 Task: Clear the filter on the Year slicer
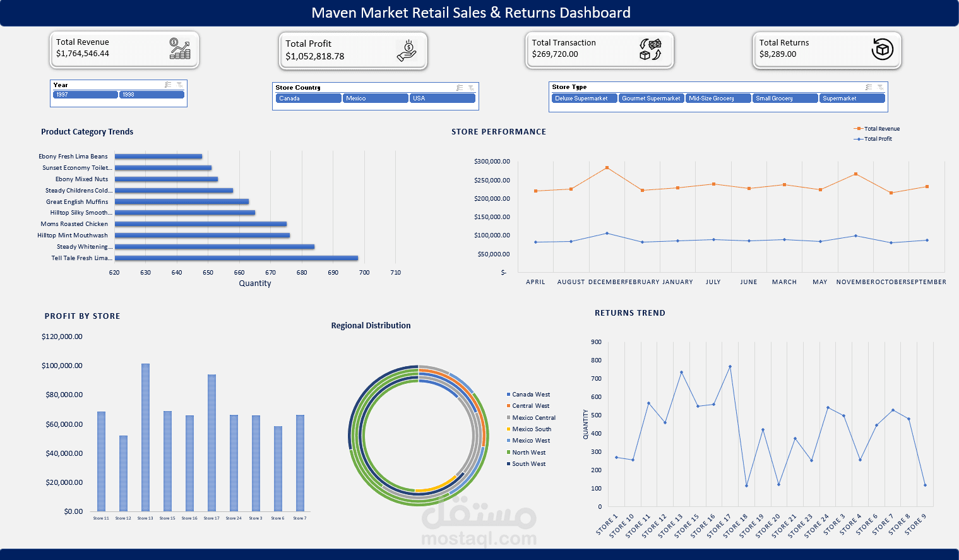pos(180,85)
